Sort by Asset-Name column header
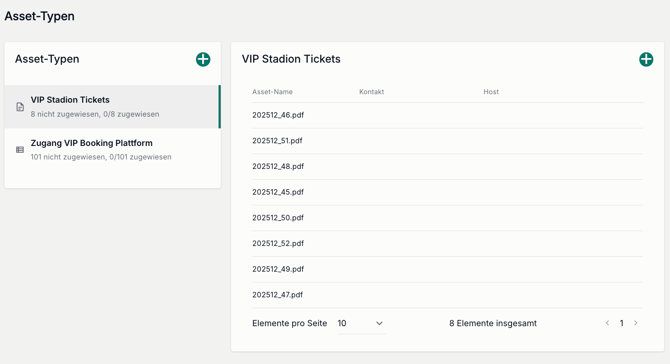The height and width of the screenshot is (364, 670). point(272,92)
